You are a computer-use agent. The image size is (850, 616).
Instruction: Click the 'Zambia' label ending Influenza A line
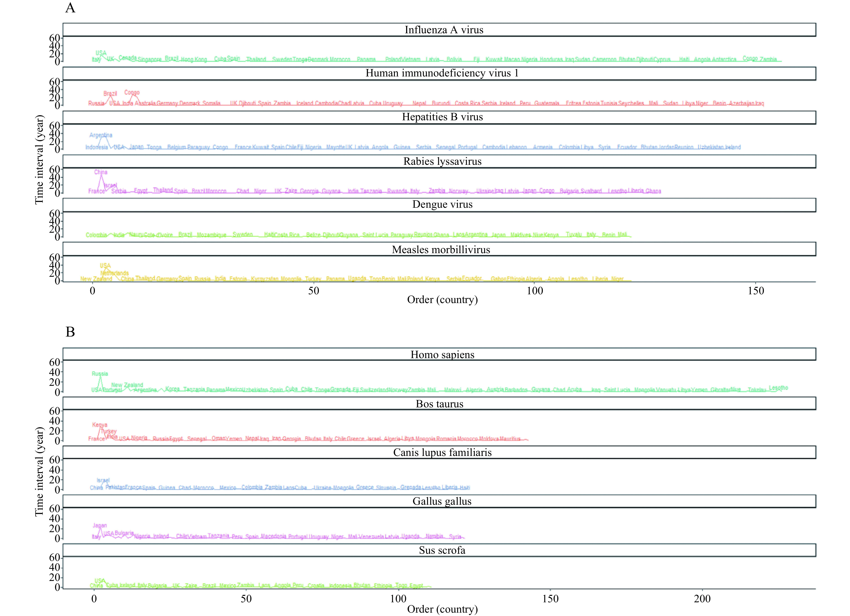768,59
